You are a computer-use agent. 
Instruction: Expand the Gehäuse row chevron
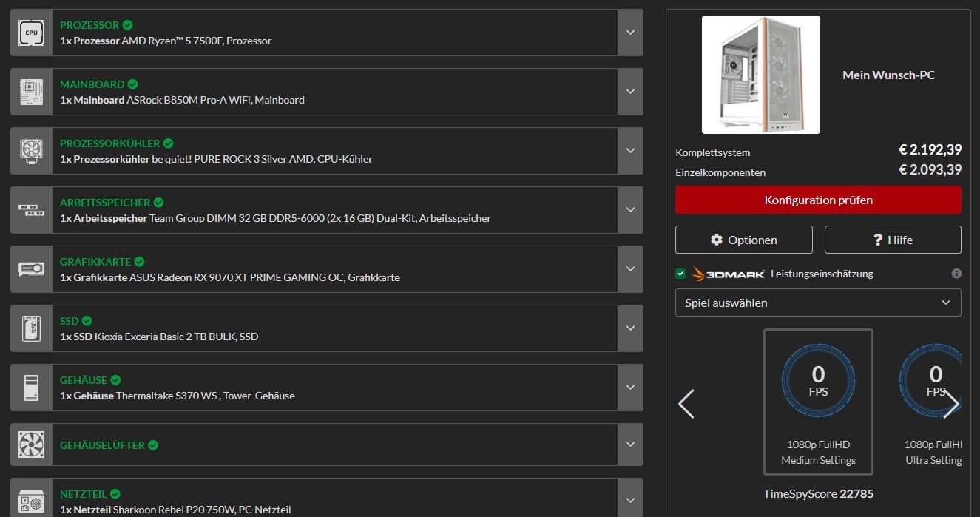(630, 388)
